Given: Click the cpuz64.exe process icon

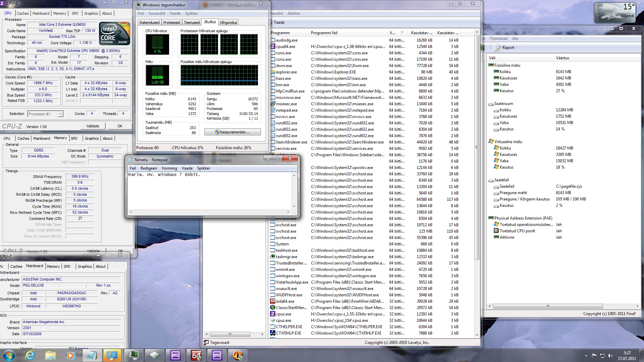Looking at the screenshot, I should click(273, 47).
